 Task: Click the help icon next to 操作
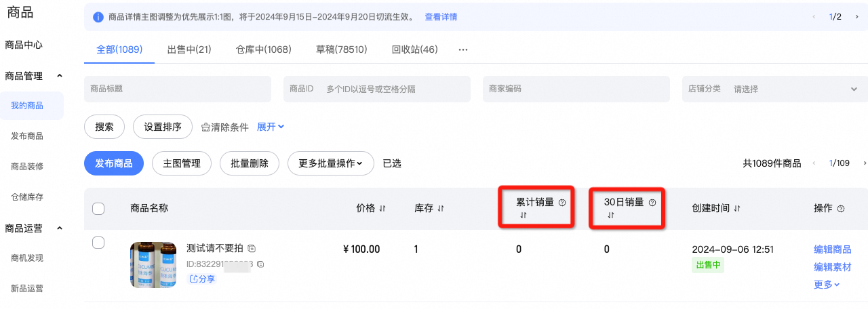[841, 209]
